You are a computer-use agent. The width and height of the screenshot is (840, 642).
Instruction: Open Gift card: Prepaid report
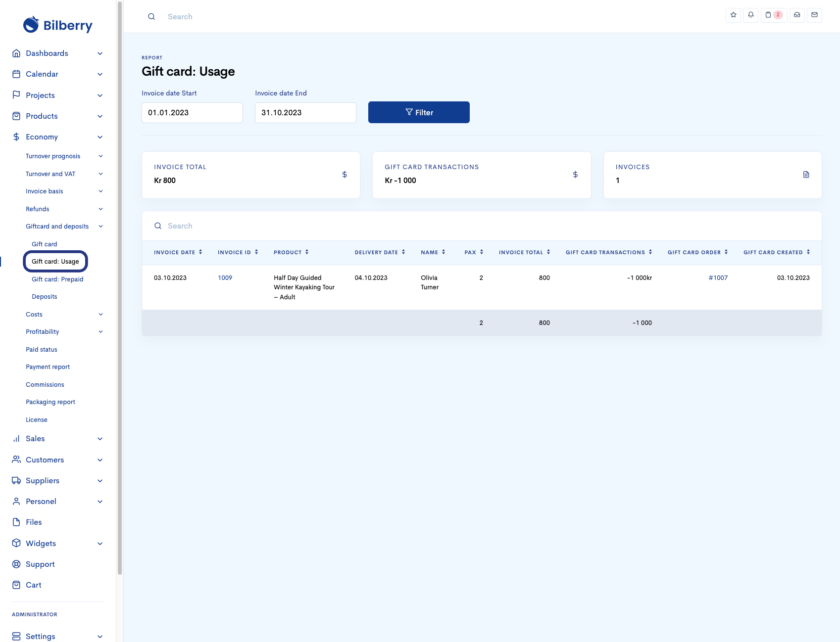click(x=57, y=279)
